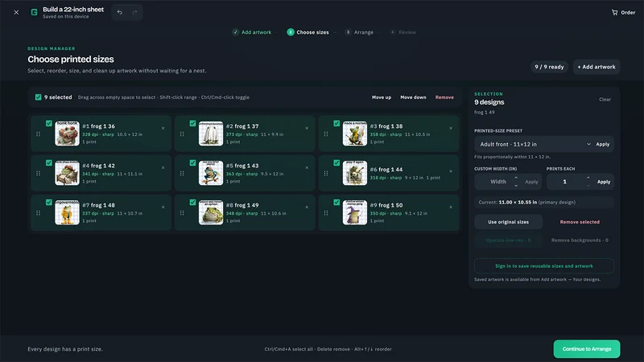Image resolution: width=644 pixels, height=362 pixels.
Task: Click Continue to Arrange
Action: (x=587, y=349)
